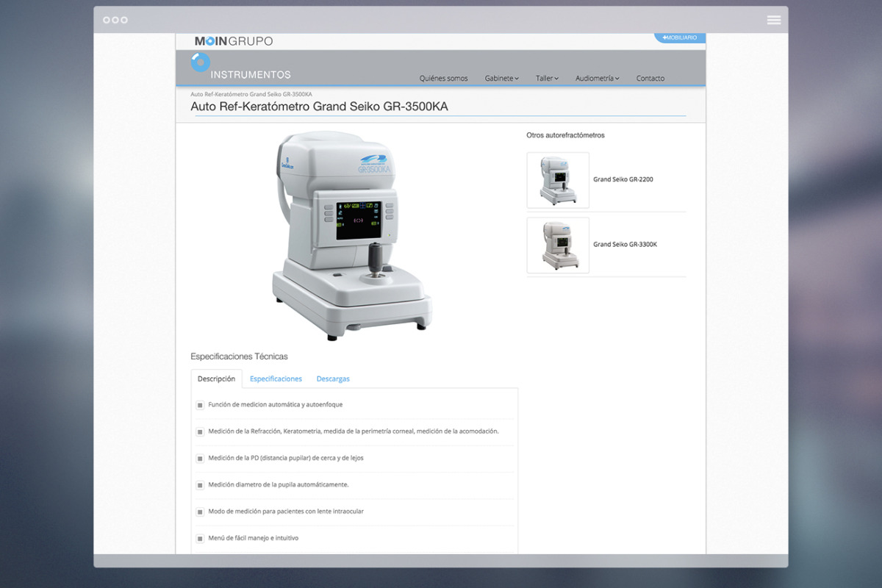The width and height of the screenshot is (882, 588).
Task: Open the hamburger menu icon in browser frame
Action: point(773,20)
